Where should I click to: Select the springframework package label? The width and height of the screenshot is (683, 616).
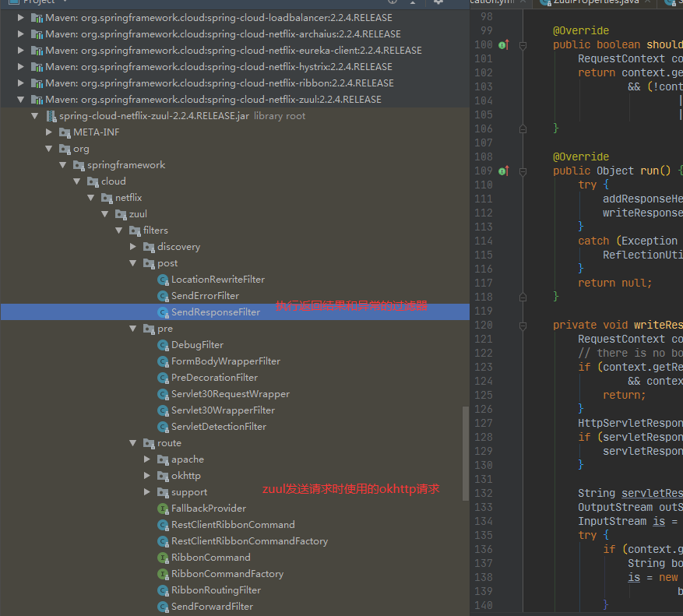tap(126, 165)
